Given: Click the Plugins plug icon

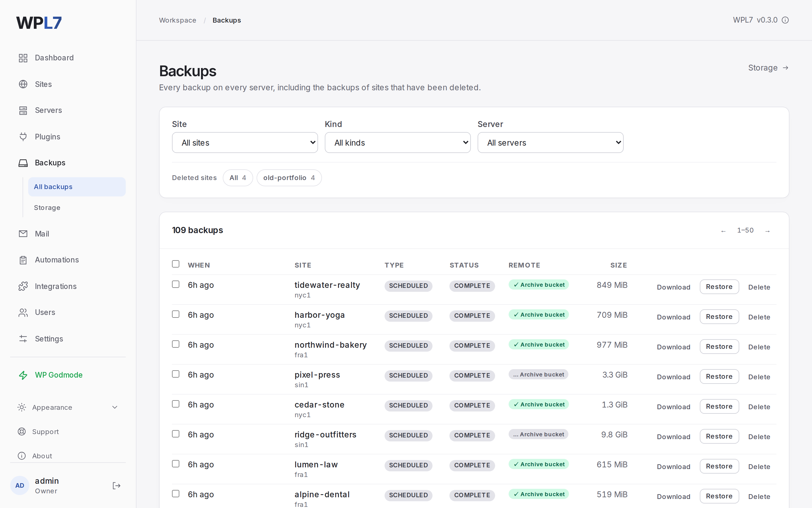Looking at the screenshot, I should click(x=23, y=137).
